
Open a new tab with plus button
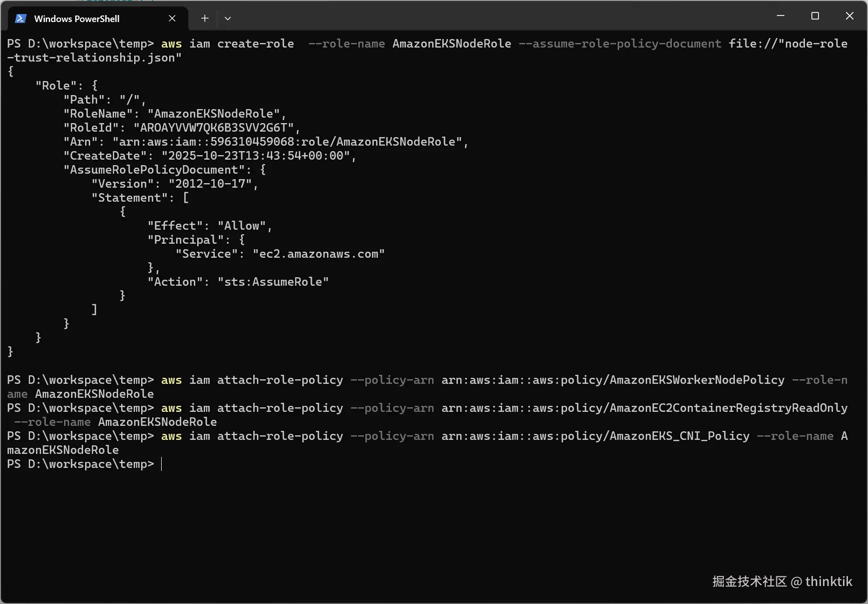pyautogui.click(x=205, y=19)
